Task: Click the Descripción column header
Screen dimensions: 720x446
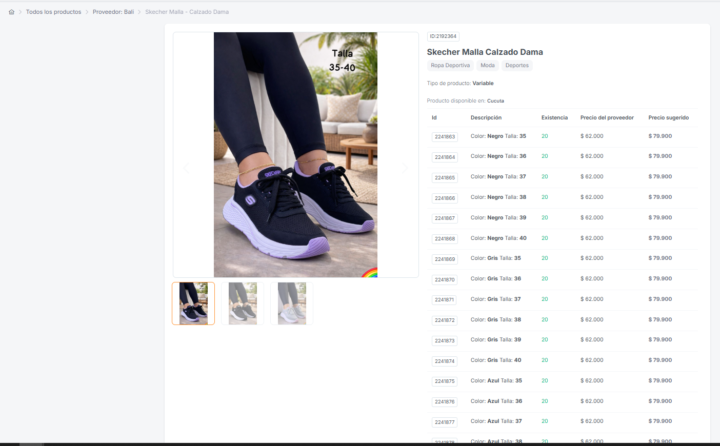Action: (486, 118)
